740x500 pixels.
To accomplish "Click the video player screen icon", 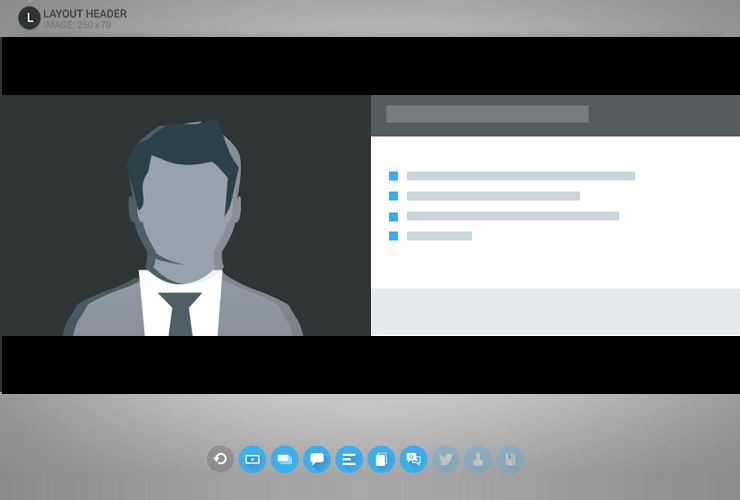I will [252, 459].
